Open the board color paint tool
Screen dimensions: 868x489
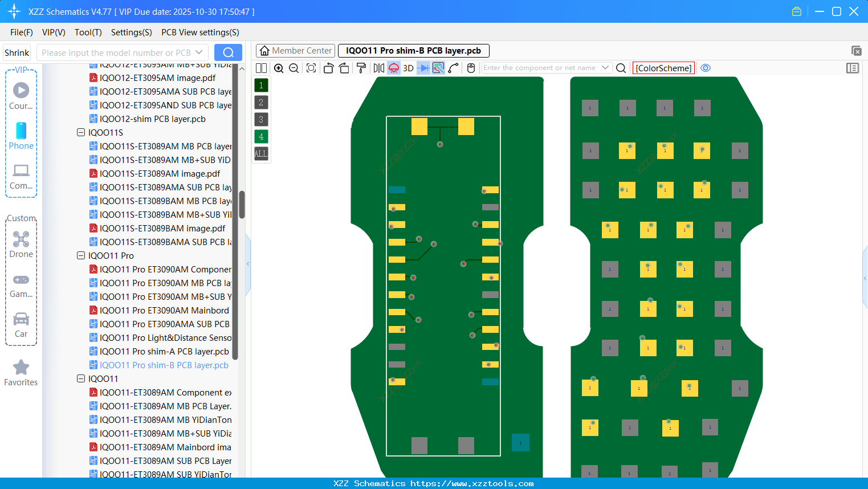361,68
